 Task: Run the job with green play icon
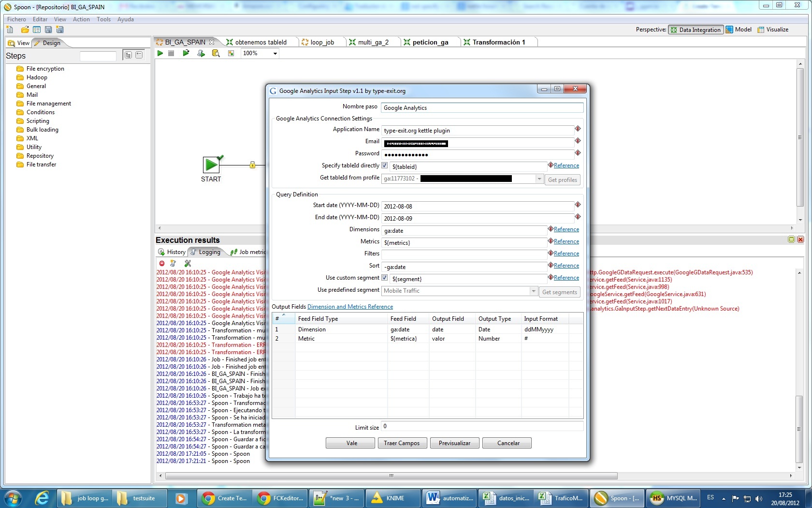point(160,53)
